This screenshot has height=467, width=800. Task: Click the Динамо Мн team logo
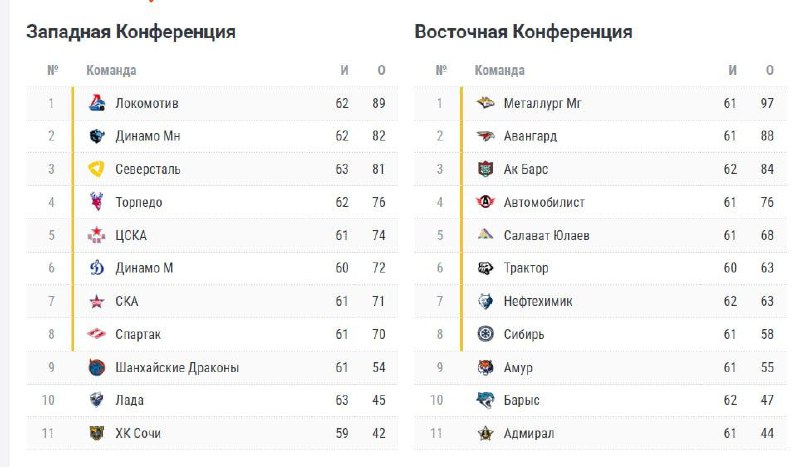(x=97, y=136)
